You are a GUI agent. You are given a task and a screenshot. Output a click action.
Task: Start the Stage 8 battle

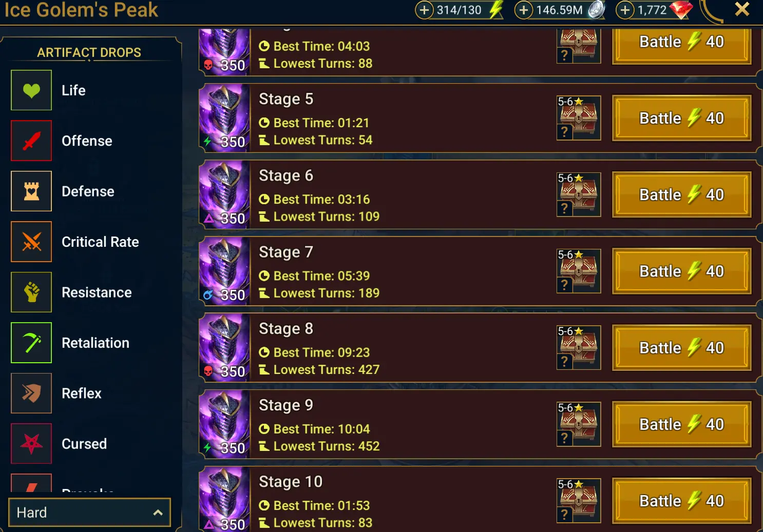pyautogui.click(x=681, y=348)
